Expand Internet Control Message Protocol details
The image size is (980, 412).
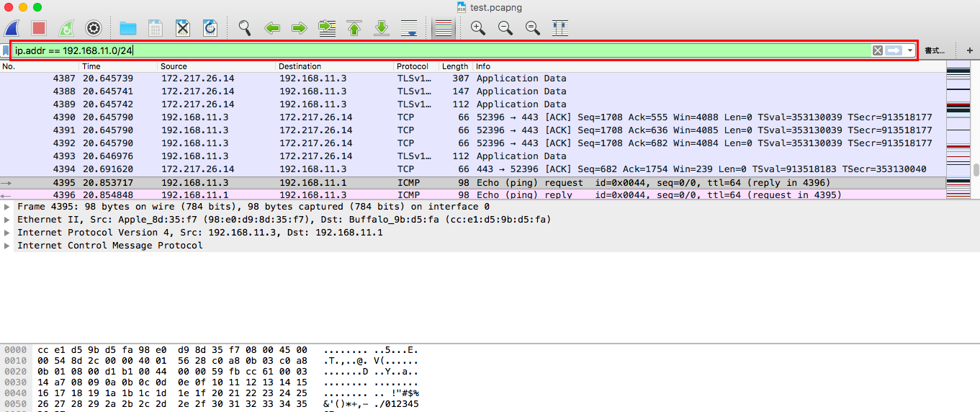pyautogui.click(x=7, y=246)
